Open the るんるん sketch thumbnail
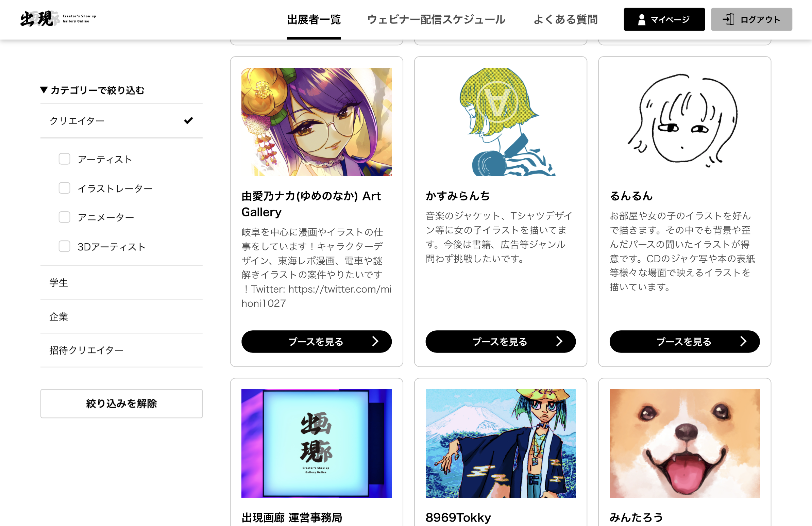This screenshot has width=812, height=526. pyautogui.click(x=684, y=122)
